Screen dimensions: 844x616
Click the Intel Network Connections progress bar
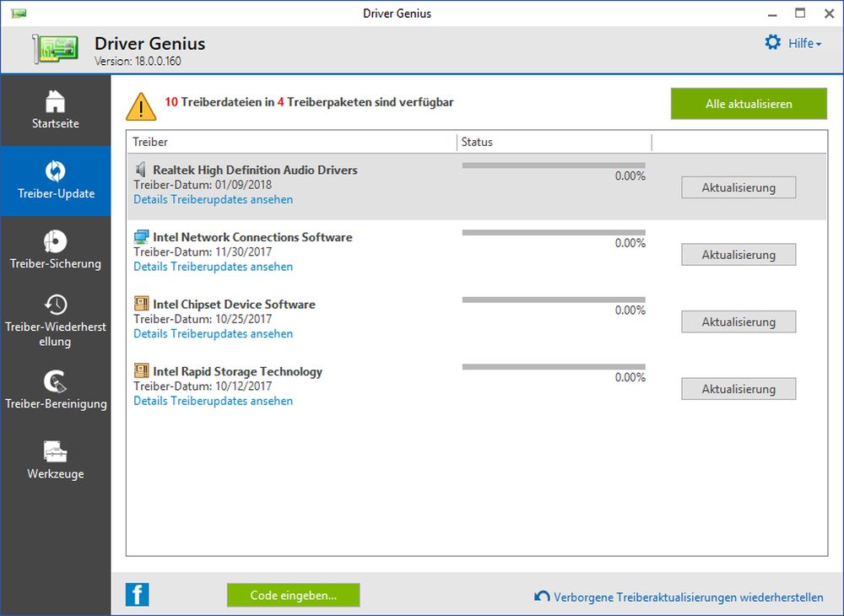pos(554,233)
